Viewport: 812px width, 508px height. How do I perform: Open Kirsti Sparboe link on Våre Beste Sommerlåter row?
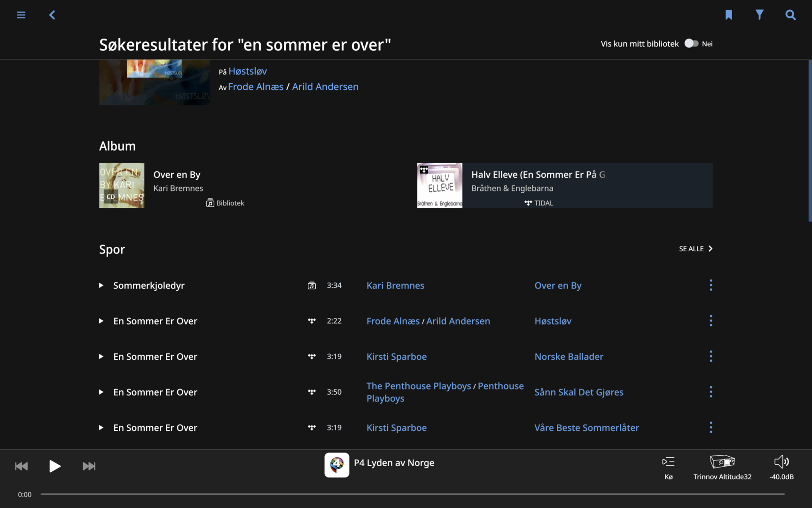[x=397, y=428]
